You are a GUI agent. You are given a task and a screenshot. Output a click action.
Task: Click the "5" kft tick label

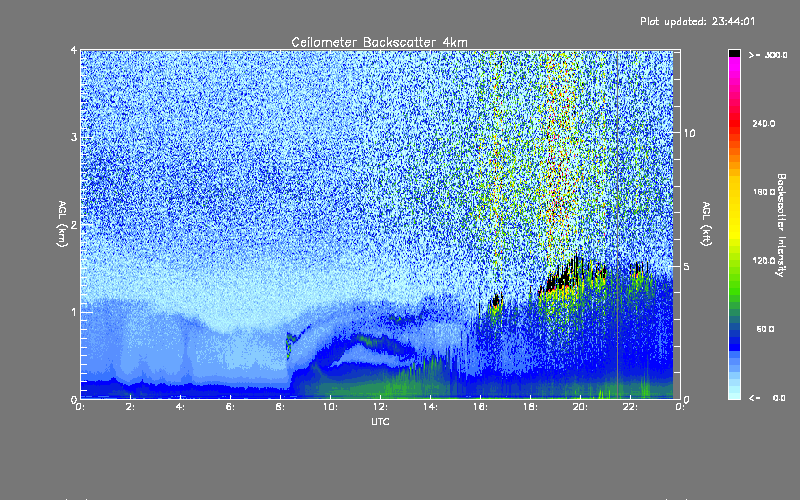pyautogui.click(x=687, y=266)
